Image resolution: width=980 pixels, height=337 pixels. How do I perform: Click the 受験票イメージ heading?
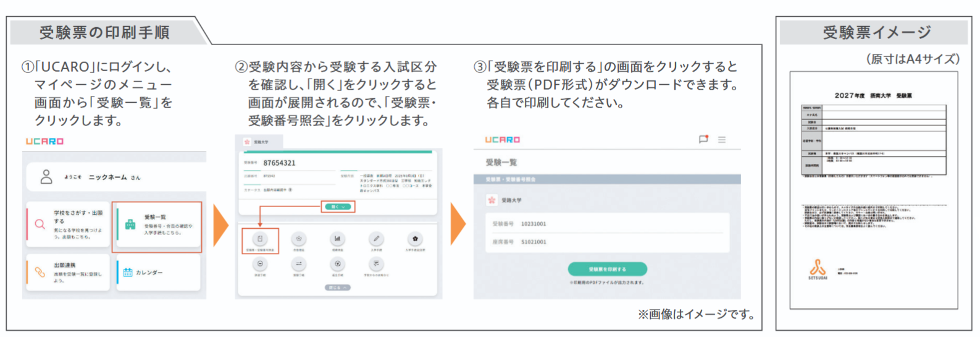[x=877, y=32]
